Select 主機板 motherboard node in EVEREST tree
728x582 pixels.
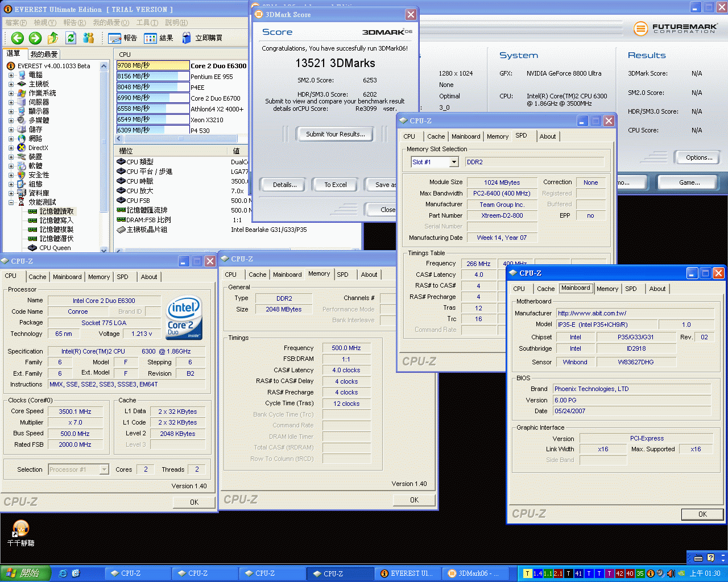pos(39,84)
